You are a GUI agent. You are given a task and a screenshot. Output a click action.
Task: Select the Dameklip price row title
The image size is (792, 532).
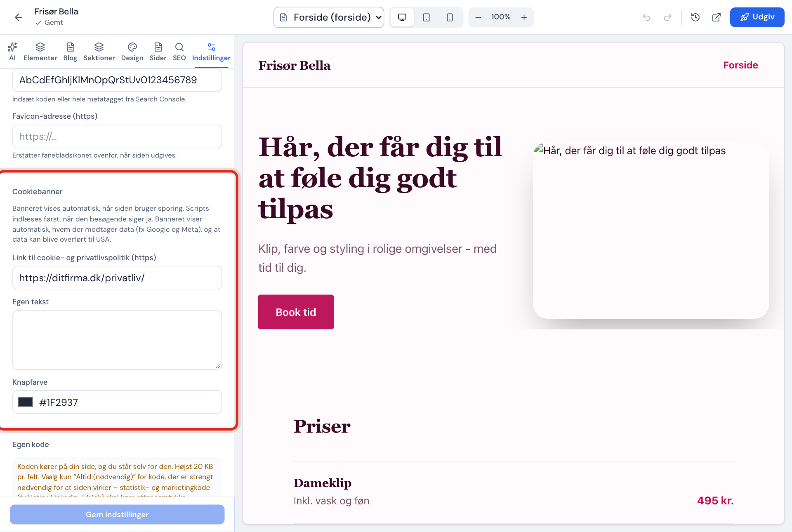click(323, 483)
